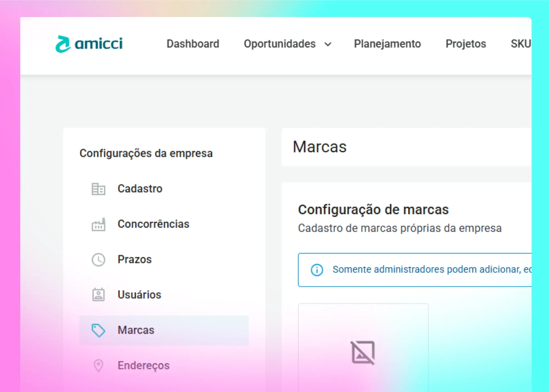
Task: Open Oportunidades menu label
Action: (x=279, y=44)
